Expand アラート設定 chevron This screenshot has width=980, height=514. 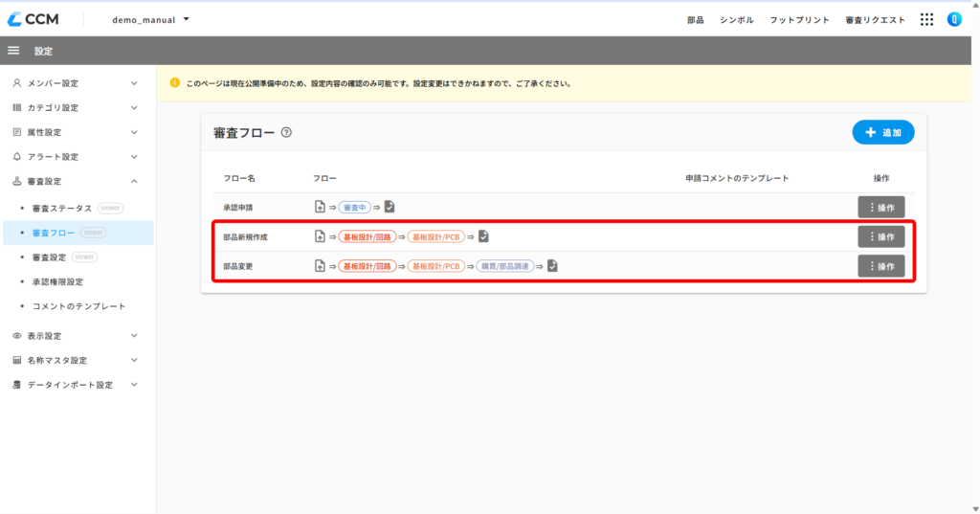(x=134, y=156)
